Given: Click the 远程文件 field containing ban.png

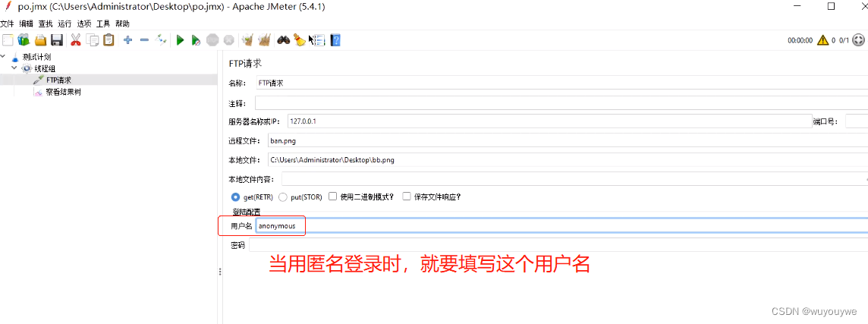Looking at the screenshot, I should (x=568, y=140).
